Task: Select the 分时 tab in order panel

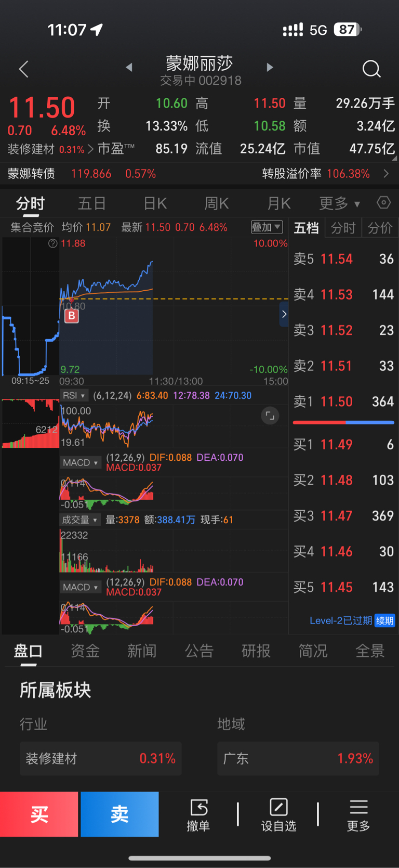Action: [343, 228]
